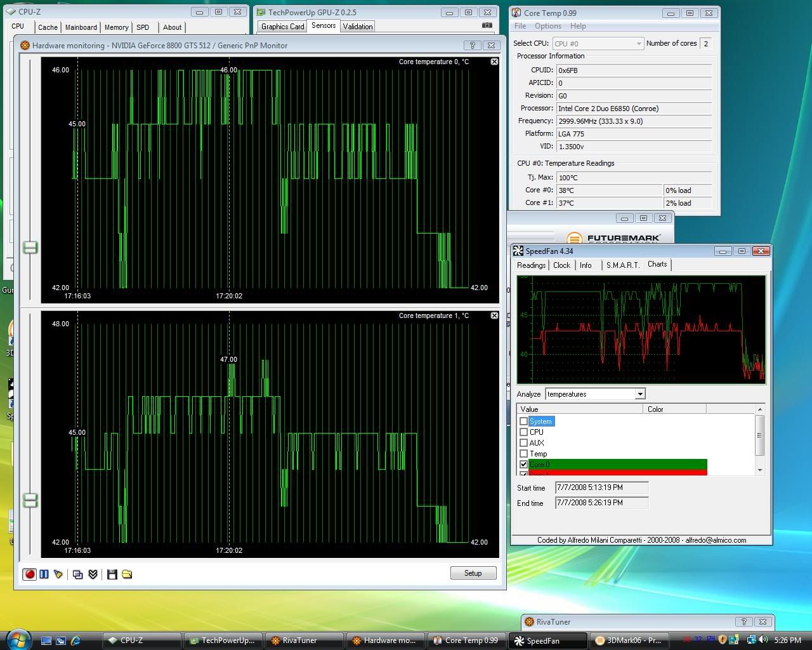812x650 pixels.
Task: Click the TechPowerUp taskbar button
Action: click(x=222, y=640)
